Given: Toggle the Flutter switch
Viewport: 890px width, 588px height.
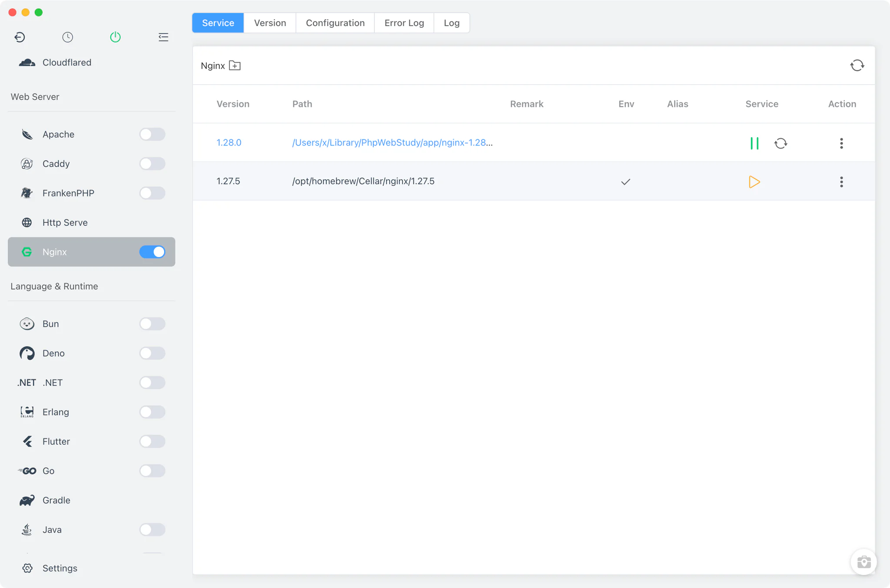Looking at the screenshot, I should coord(152,441).
